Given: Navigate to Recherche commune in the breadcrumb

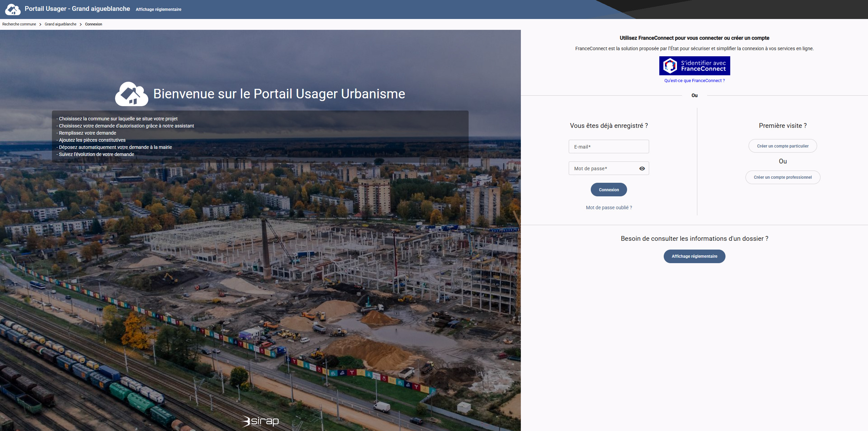Looking at the screenshot, I should 19,24.
